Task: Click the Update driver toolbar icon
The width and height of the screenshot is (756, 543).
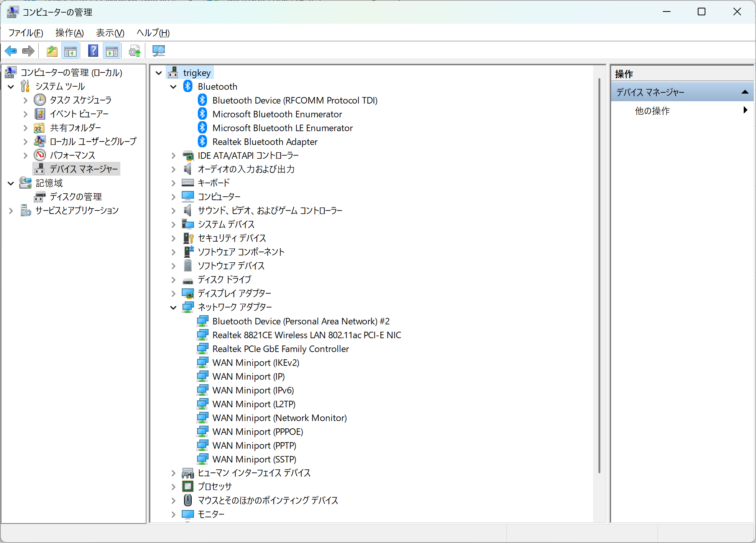Action: 135,51
